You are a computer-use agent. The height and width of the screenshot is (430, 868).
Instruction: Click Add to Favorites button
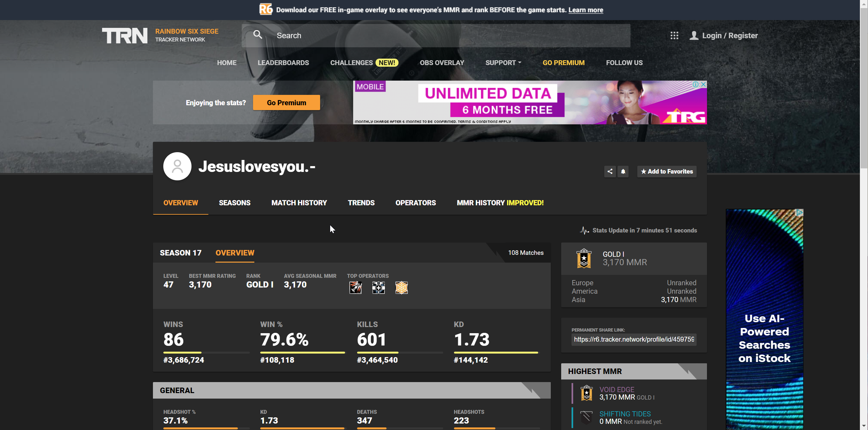[666, 171]
